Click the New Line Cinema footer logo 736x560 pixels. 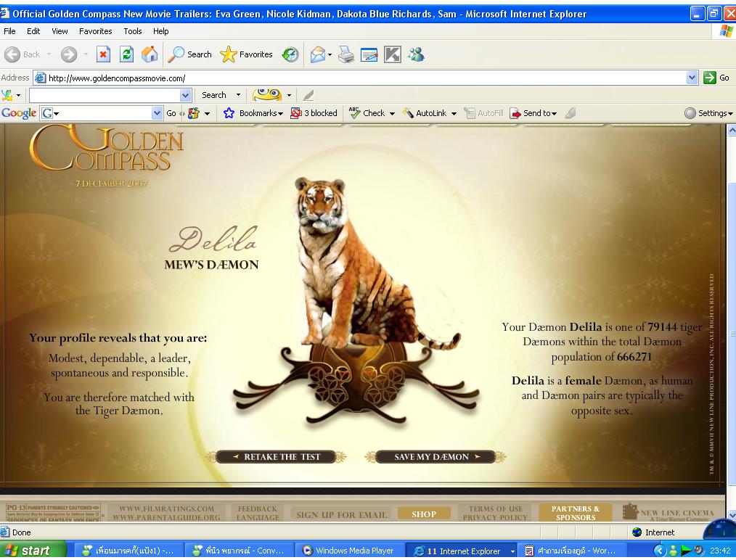click(668, 513)
